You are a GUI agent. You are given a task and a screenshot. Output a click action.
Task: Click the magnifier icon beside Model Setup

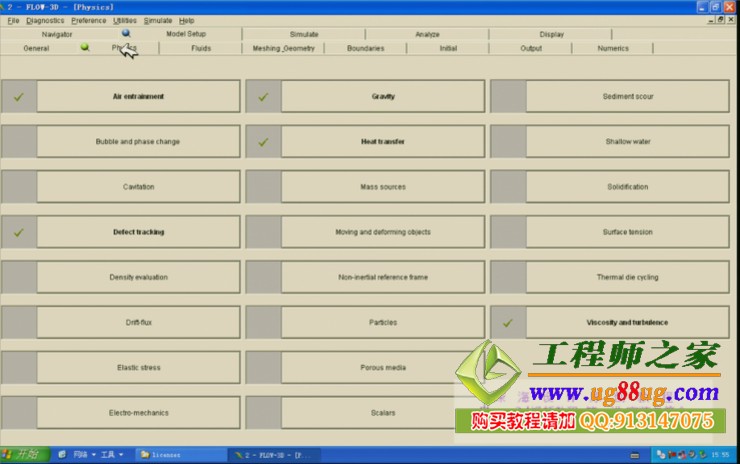click(x=126, y=33)
